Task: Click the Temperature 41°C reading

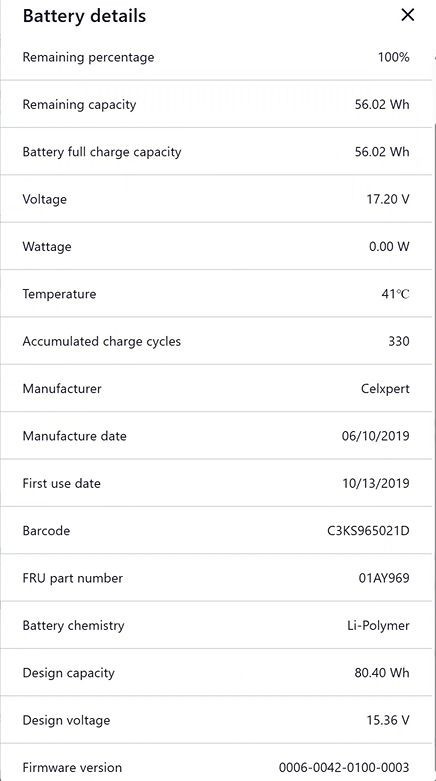Action: [395, 294]
